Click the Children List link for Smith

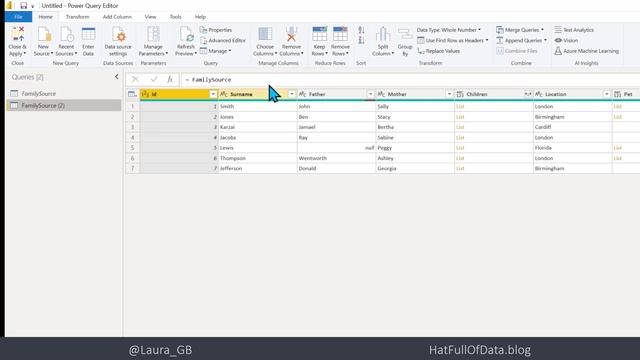pos(460,107)
